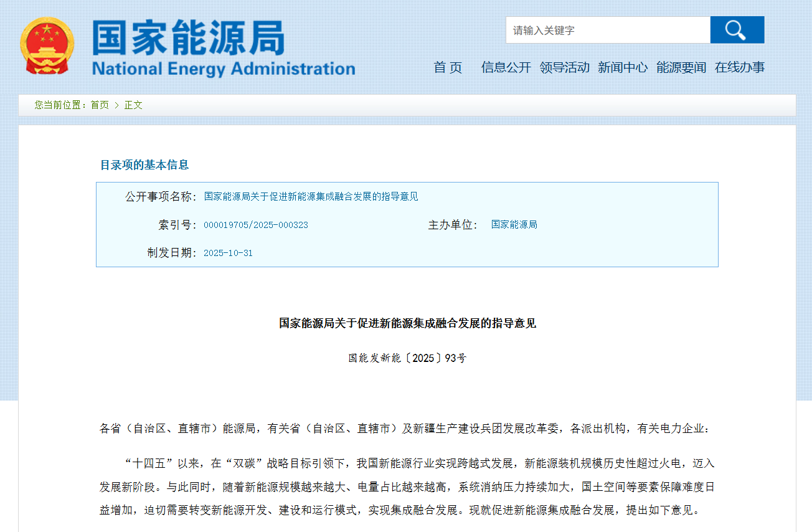Open the 新闻中心 navigation section
This screenshot has height=532, width=812.
(x=623, y=68)
